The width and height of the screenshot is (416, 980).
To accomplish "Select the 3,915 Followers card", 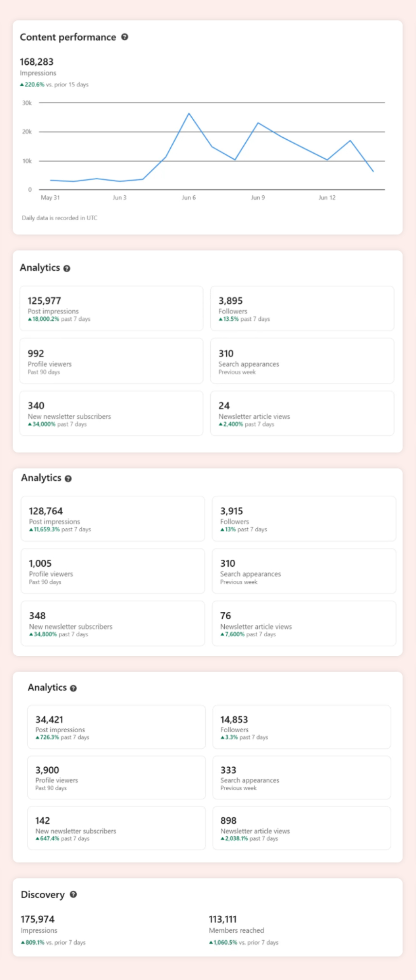I will (x=304, y=519).
